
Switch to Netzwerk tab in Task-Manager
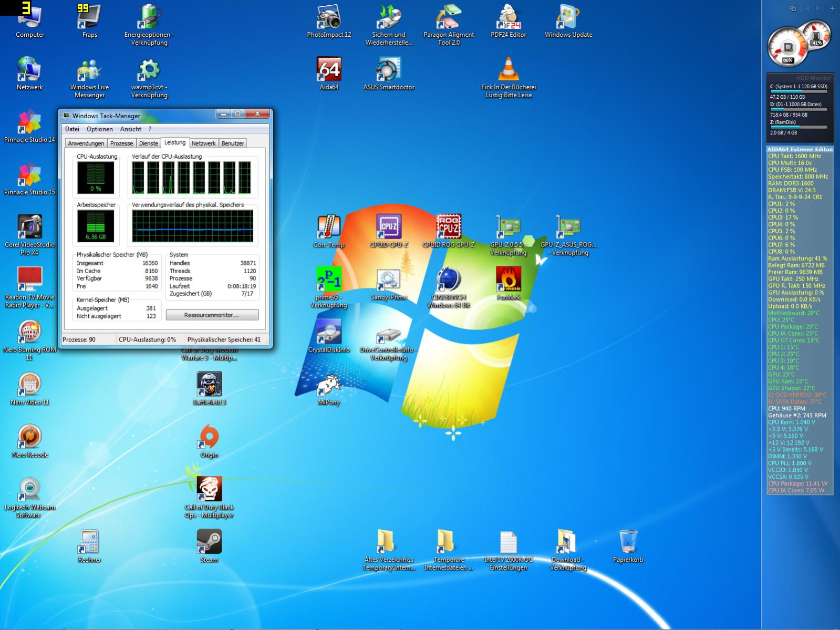click(203, 143)
